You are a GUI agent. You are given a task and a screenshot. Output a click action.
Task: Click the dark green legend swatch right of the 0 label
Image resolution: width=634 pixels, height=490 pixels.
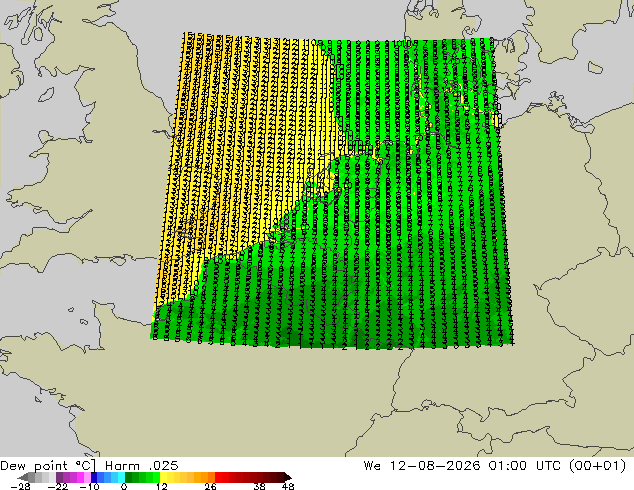(x=129, y=477)
